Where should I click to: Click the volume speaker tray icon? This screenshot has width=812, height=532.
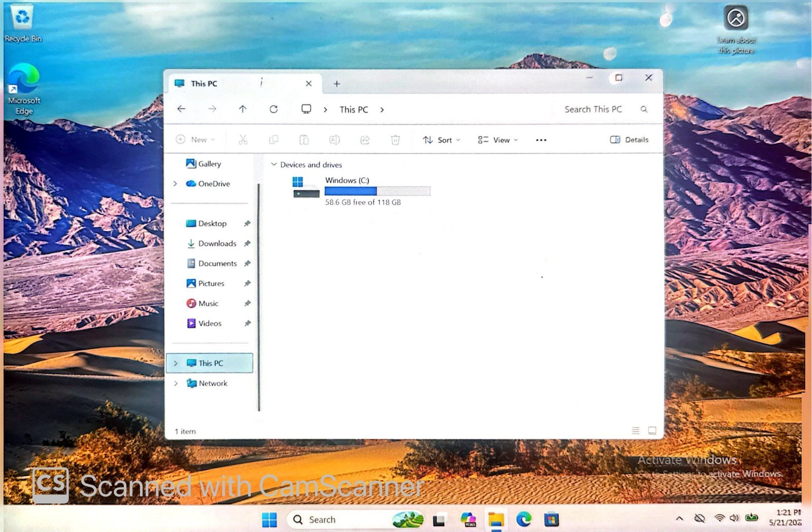pyautogui.click(x=734, y=518)
